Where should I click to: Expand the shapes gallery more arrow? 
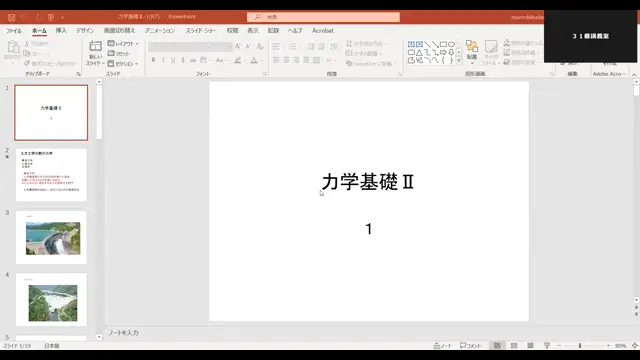[459, 60]
